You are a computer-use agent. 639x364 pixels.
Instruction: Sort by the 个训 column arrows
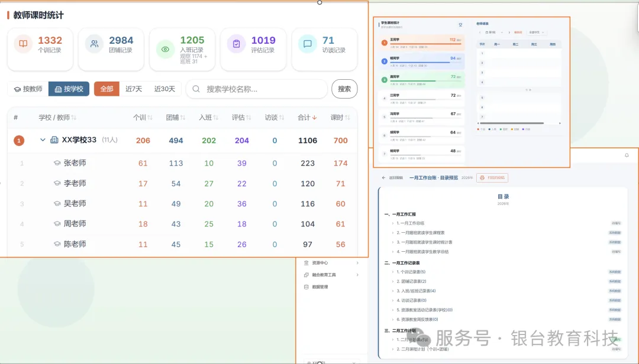coord(150,118)
